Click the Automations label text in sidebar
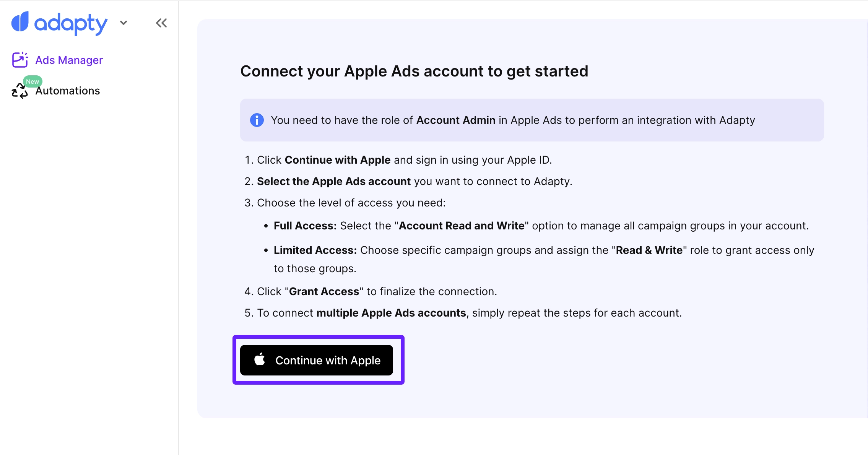This screenshot has height=455, width=868. [68, 91]
